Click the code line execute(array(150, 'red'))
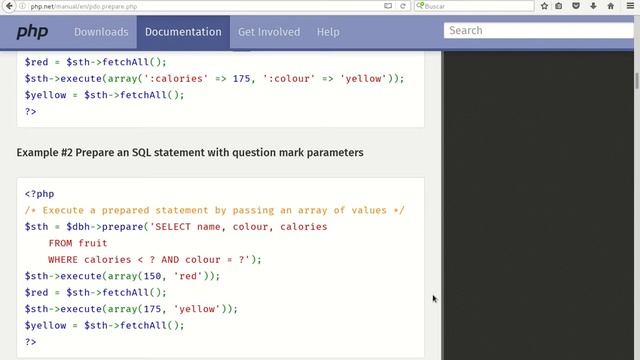This screenshot has height=360, width=640. [122, 276]
